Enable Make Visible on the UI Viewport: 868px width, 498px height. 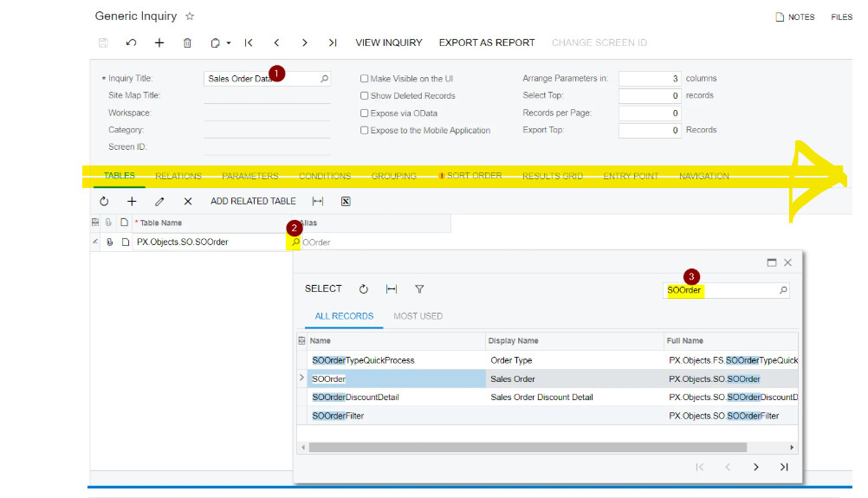(365, 79)
